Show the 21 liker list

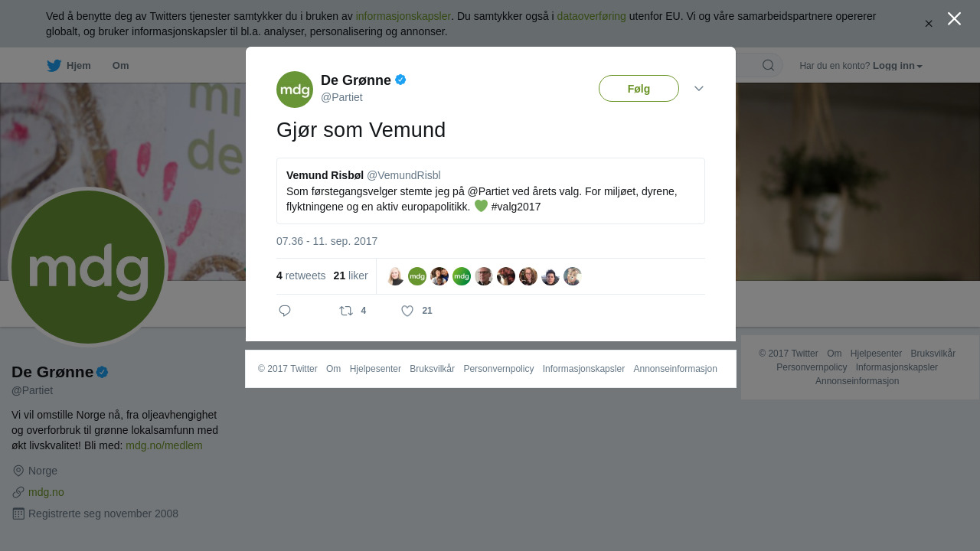pyautogui.click(x=351, y=275)
